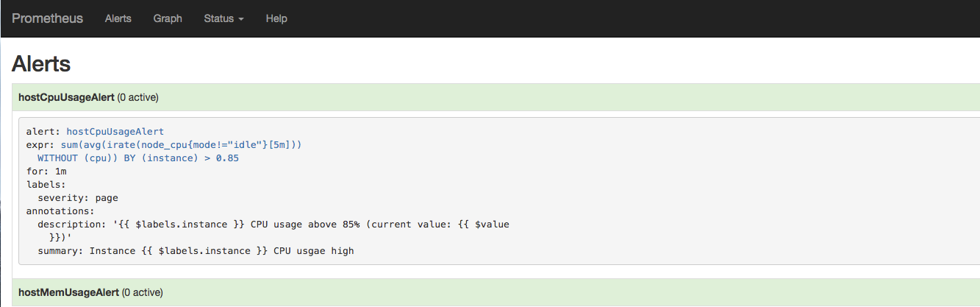Open the Help page
Viewport: 980px width, 307px height.
click(x=276, y=18)
